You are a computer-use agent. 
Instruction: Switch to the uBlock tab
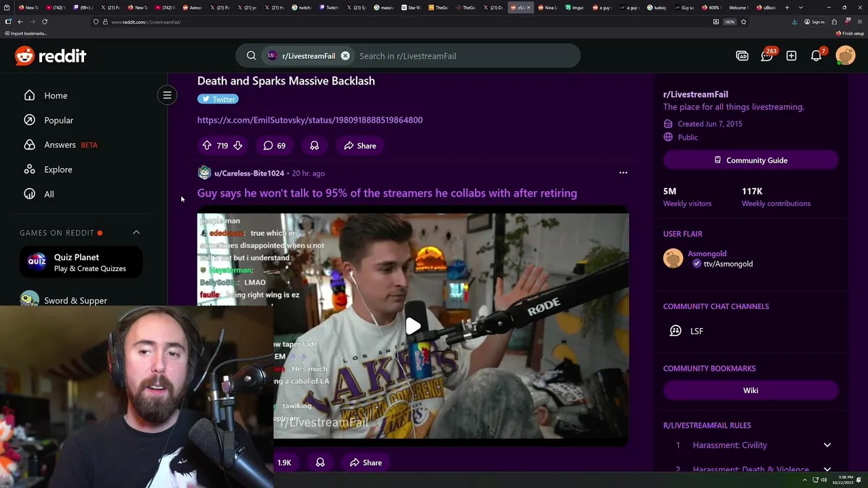[767, 7]
